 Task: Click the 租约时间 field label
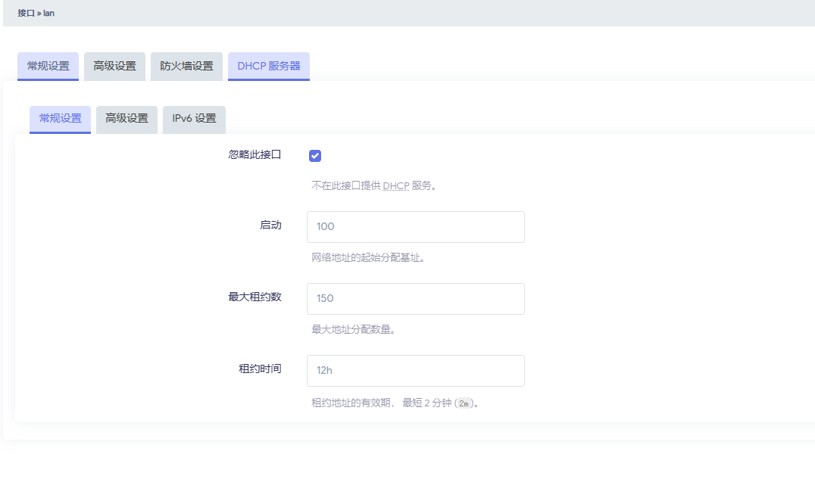click(260, 369)
